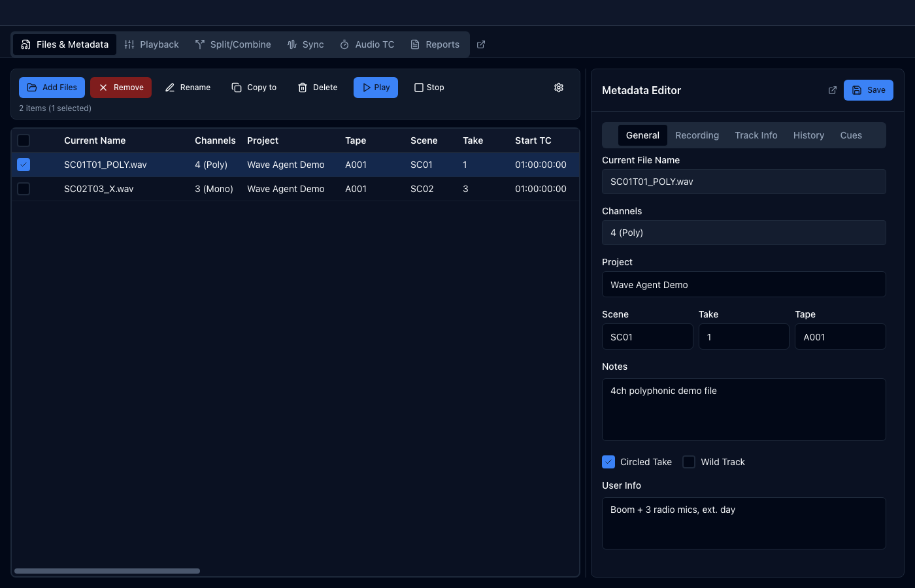Click the horizontal scrollbar under file table
This screenshot has width=915, height=588.
coord(107,571)
